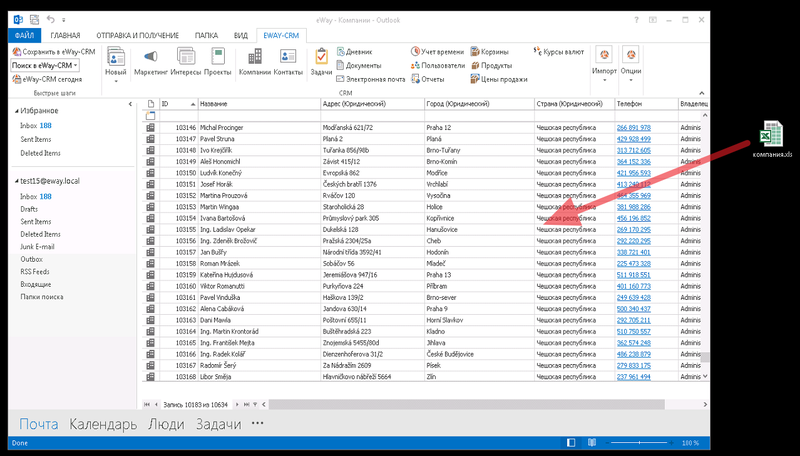
Task: Click the vertical scrollbar thumb of grid
Action: pos(705,358)
